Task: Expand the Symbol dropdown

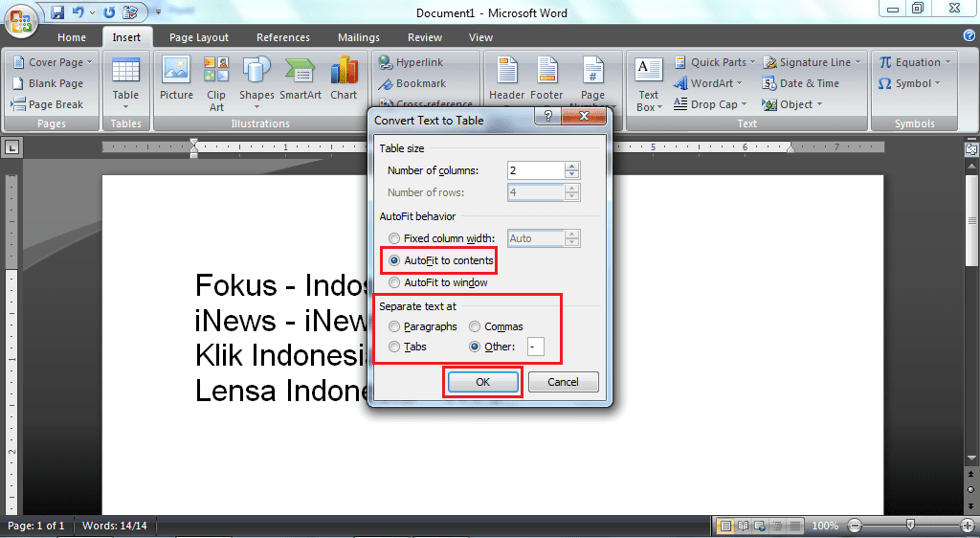Action: tap(937, 83)
